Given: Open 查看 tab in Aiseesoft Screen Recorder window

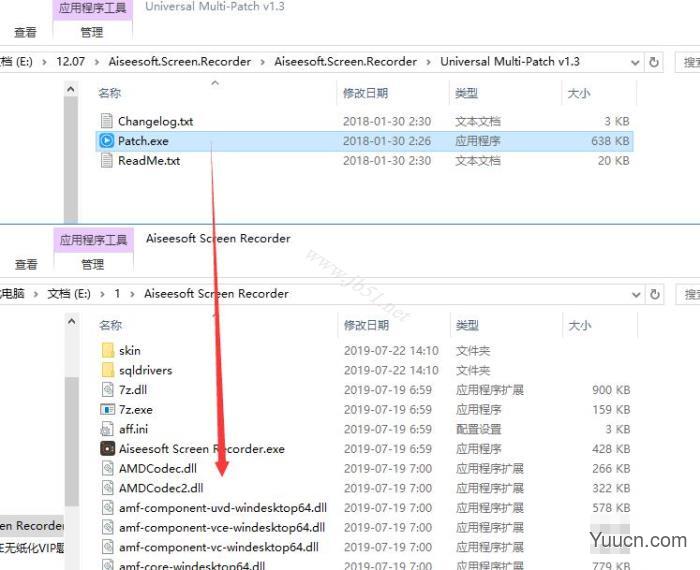Looking at the screenshot, I should point(26,264).
